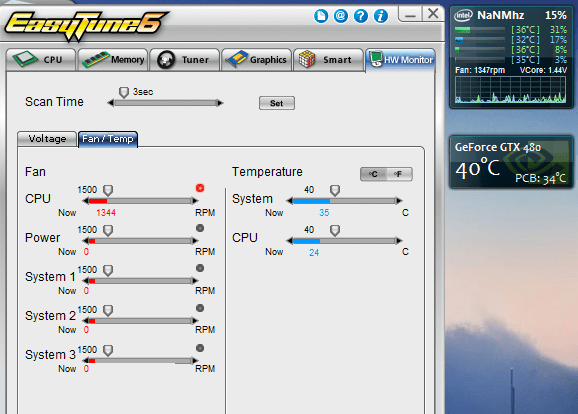The width and height of the screenshot is (578, 414).
Task: Click VCore: 1.44V in CPU gadget
Action: coord(543,70)
